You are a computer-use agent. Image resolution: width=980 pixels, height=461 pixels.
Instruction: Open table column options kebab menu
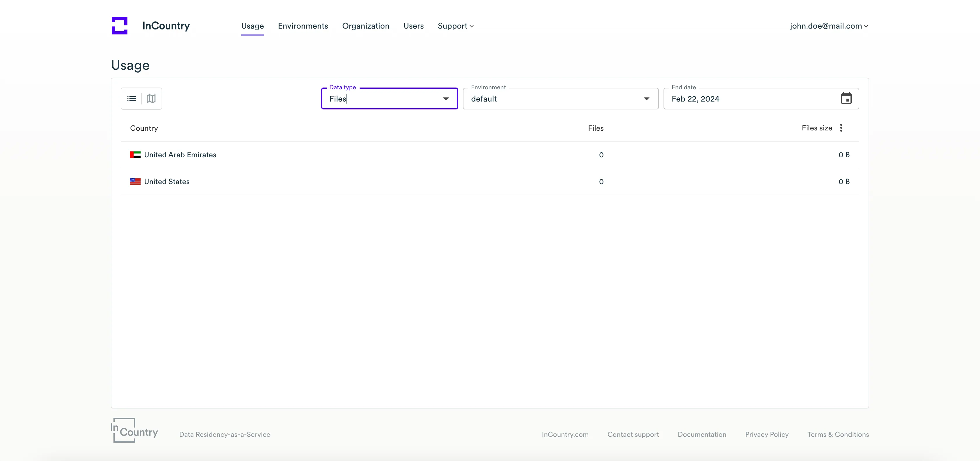point(841,128)
